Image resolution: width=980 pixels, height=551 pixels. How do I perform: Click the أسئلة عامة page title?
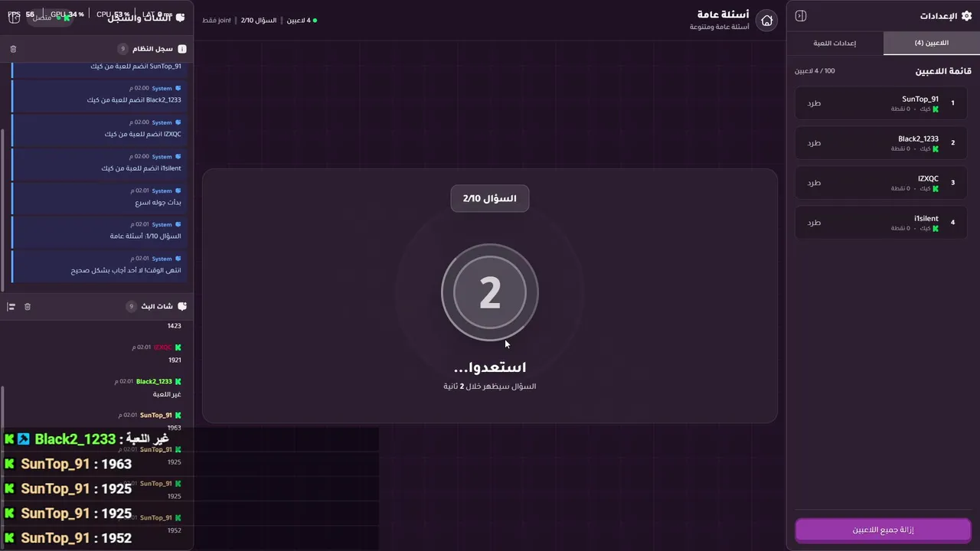click(x=724, y=15)
